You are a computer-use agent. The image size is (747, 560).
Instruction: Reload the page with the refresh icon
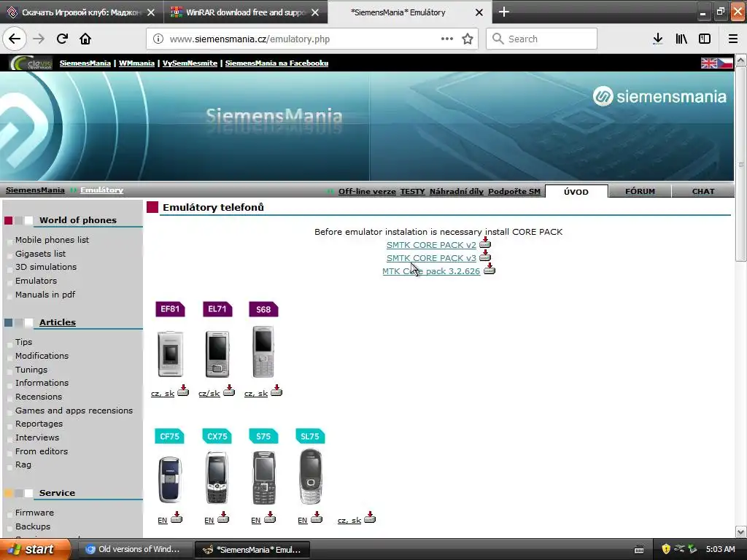[x=62, y=39]
